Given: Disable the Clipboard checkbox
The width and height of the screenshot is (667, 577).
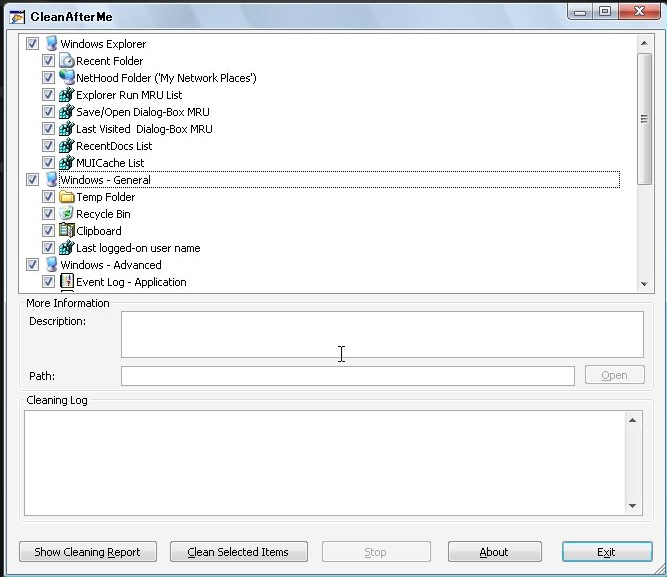Looking at the screenshot, I should click(48, 231).
